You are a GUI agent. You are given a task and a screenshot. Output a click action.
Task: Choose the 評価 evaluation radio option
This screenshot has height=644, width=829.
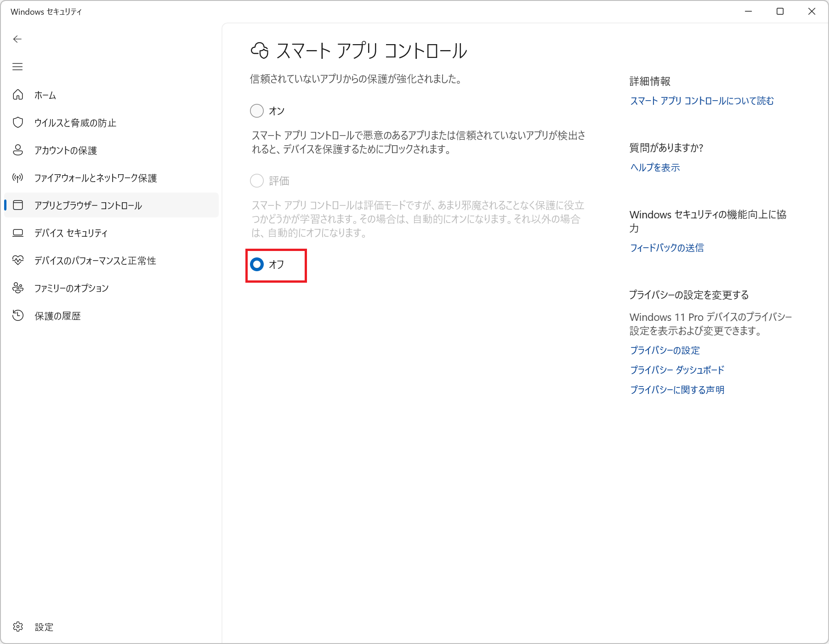(x=257, y=181)
